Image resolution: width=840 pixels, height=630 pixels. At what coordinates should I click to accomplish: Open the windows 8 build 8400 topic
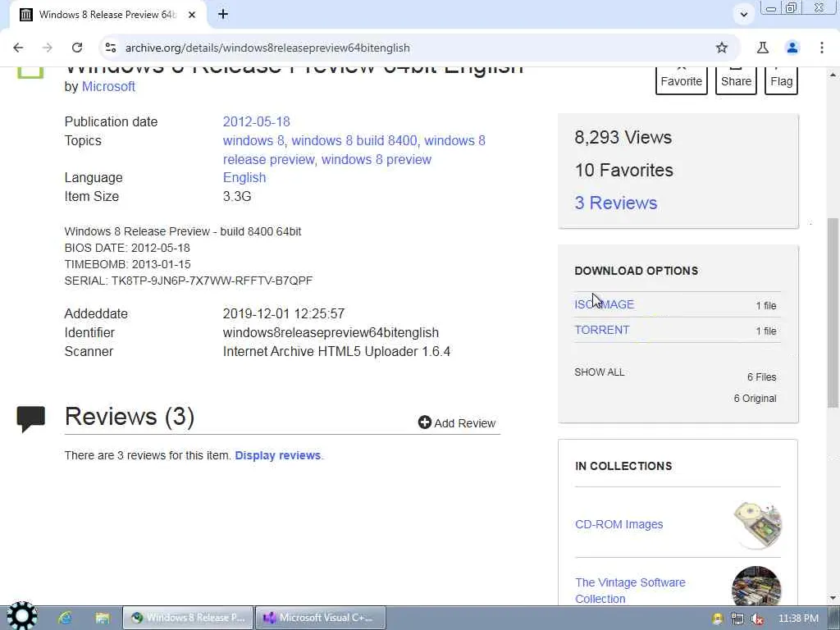tap(354, 140)
